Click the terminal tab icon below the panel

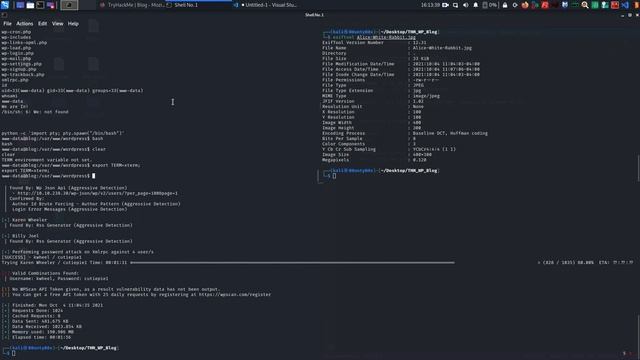(x=4, y=15)
